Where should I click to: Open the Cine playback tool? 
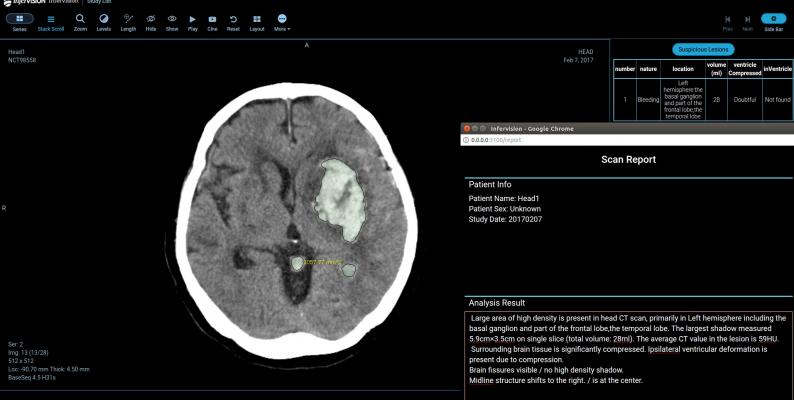(212, 22)
